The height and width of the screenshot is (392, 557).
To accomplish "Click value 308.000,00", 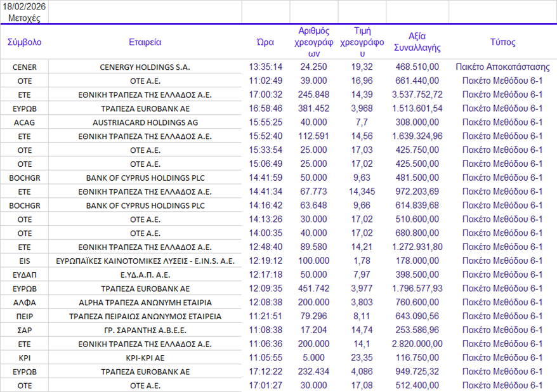I will 417,122.
